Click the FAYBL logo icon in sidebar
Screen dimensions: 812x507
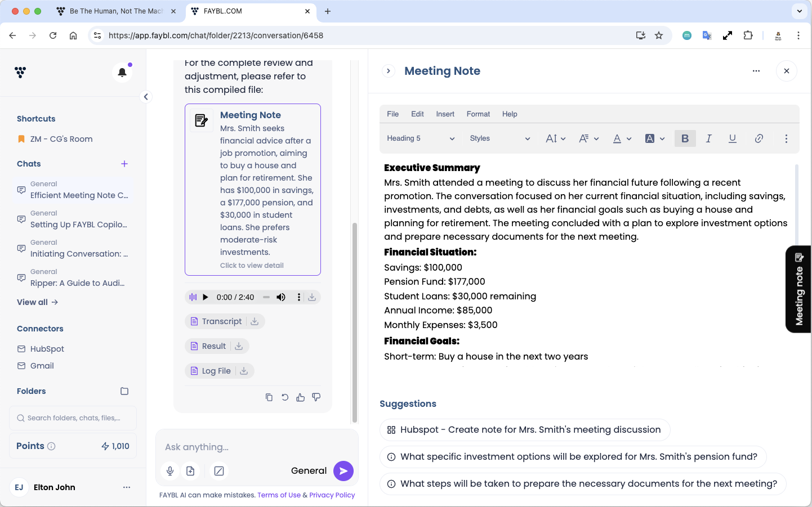[21, 72]
